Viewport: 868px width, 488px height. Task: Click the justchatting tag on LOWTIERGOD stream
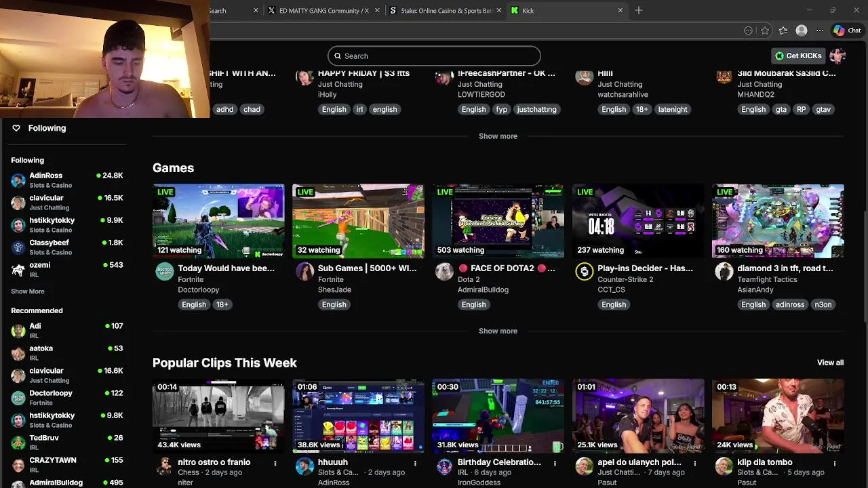(536, 109)
